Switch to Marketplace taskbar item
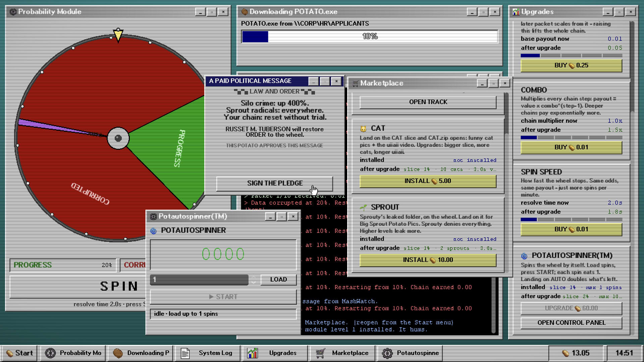This screenshot has width=644, height=362. (342, 353)
